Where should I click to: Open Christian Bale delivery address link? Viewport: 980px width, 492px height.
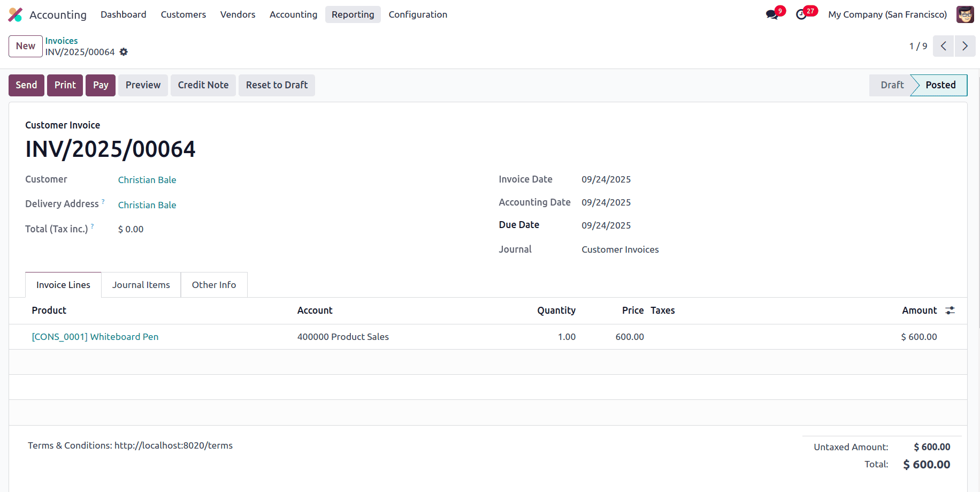[147, 205]
